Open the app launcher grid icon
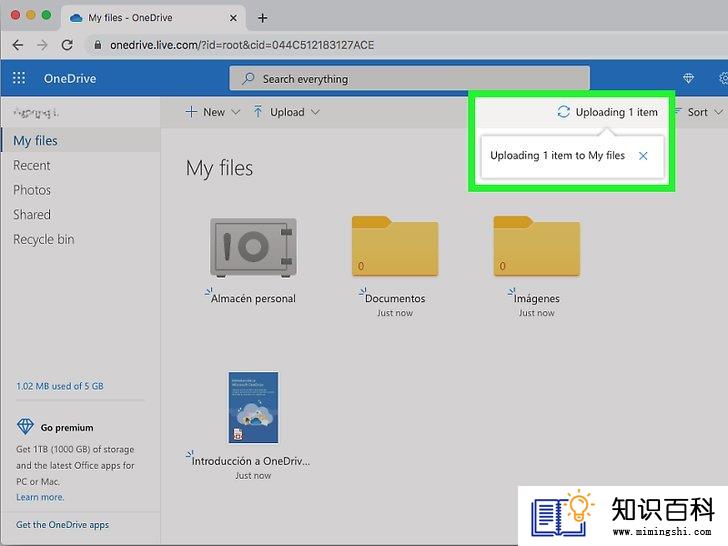 click(x=19, y=78)
